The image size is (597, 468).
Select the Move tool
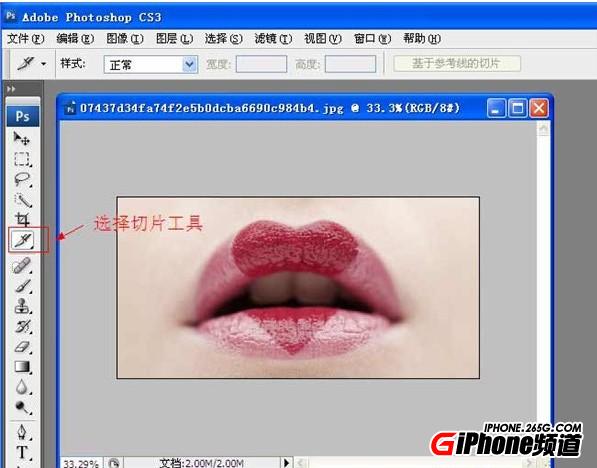pyautogui.click(x=22, y=139)
